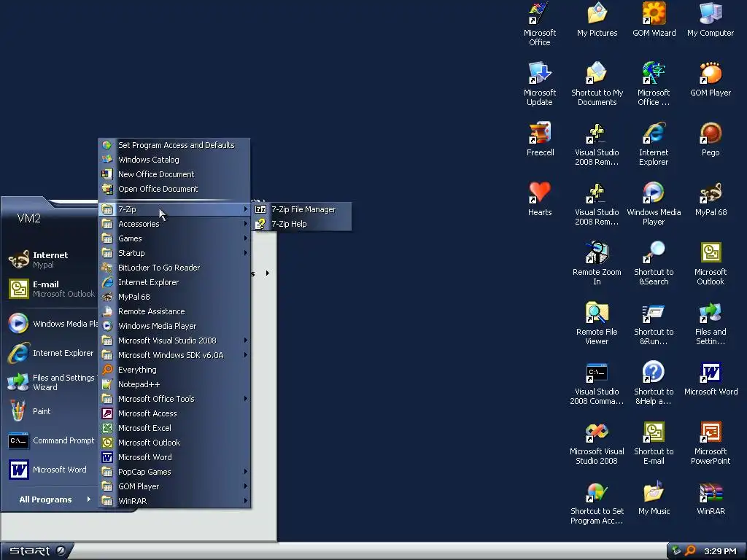Launch 7-Zip File Manager
Viewport: 747px width, 560px height.
(303, 209)
